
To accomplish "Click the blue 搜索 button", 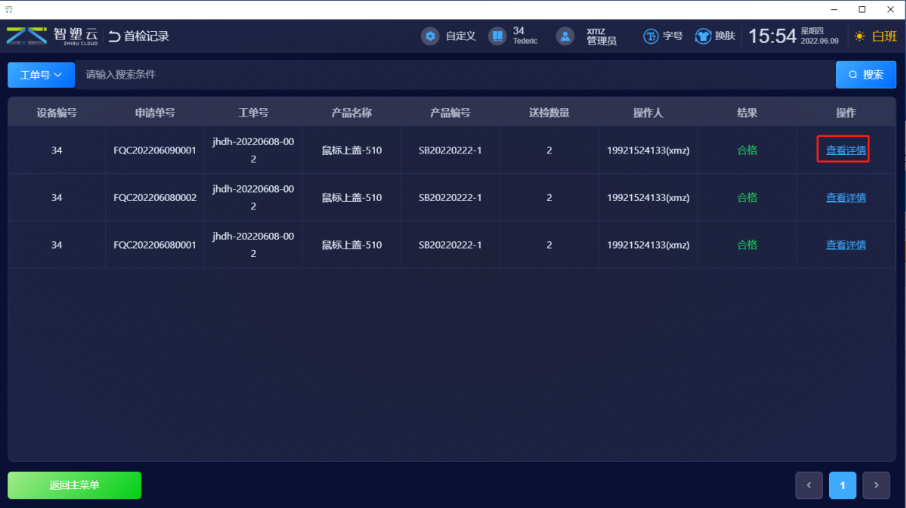I will pyautogui.click(x=865, y=75).
